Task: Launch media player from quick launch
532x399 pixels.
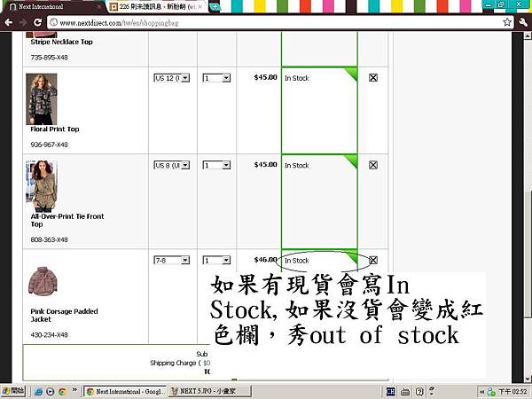Action: click(51, 392)
